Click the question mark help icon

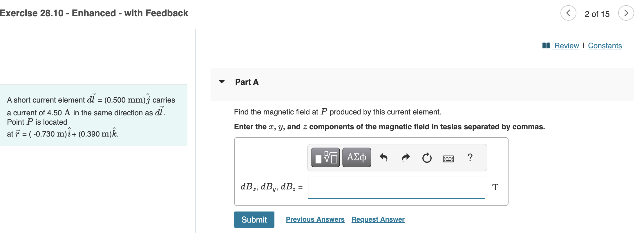click(x=470, y=157)
